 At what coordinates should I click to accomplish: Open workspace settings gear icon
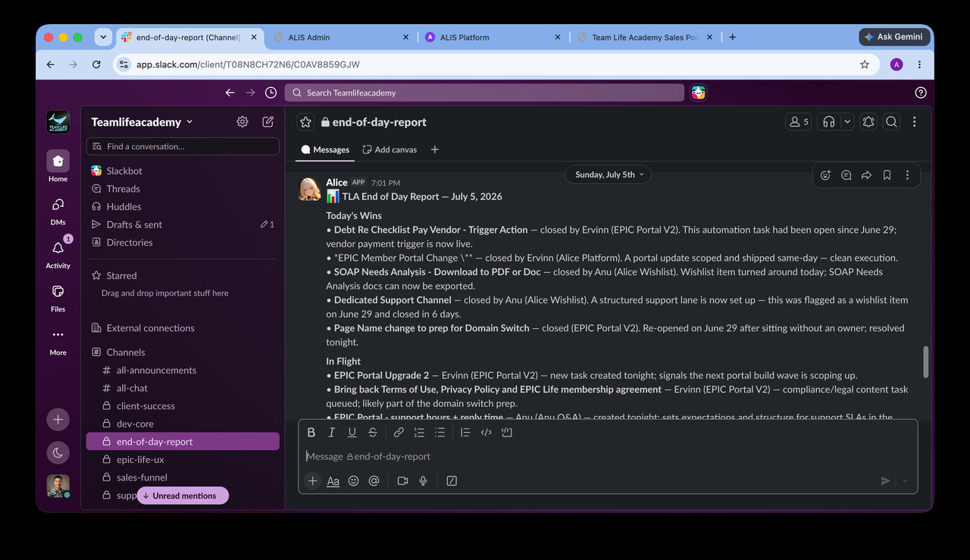click(x=242, y=121)
